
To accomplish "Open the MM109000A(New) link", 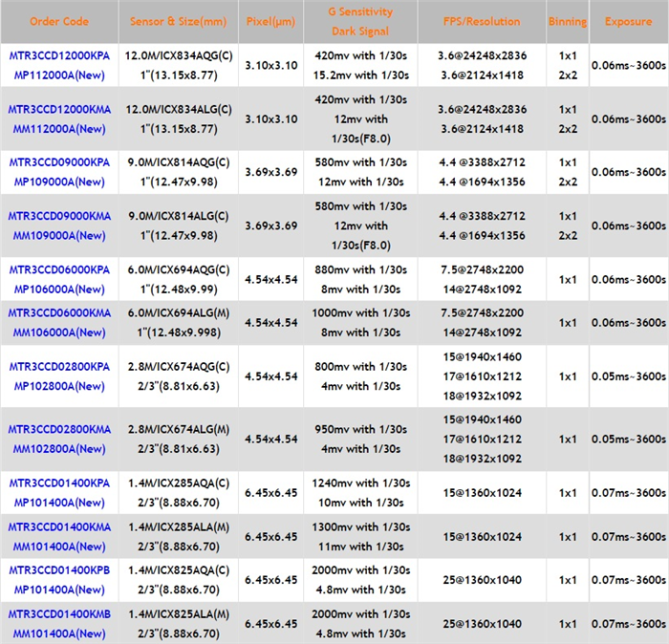I will click(x=59, y=236).
